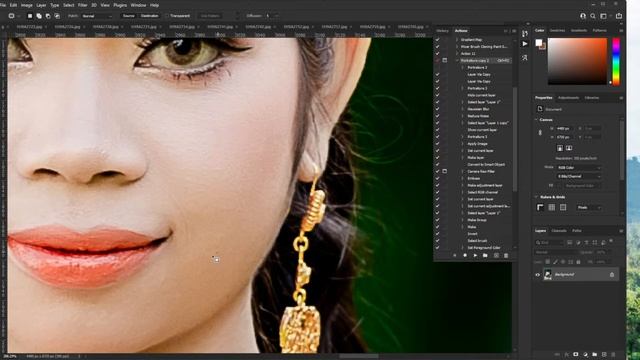Play selection in the Actions panel

475,256
